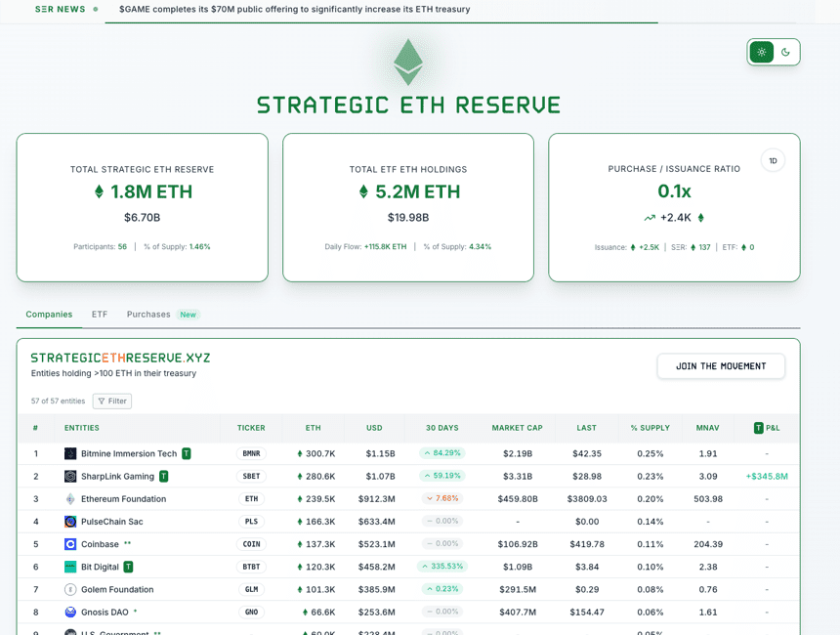Sort table by ETH column header

[313, 428]
